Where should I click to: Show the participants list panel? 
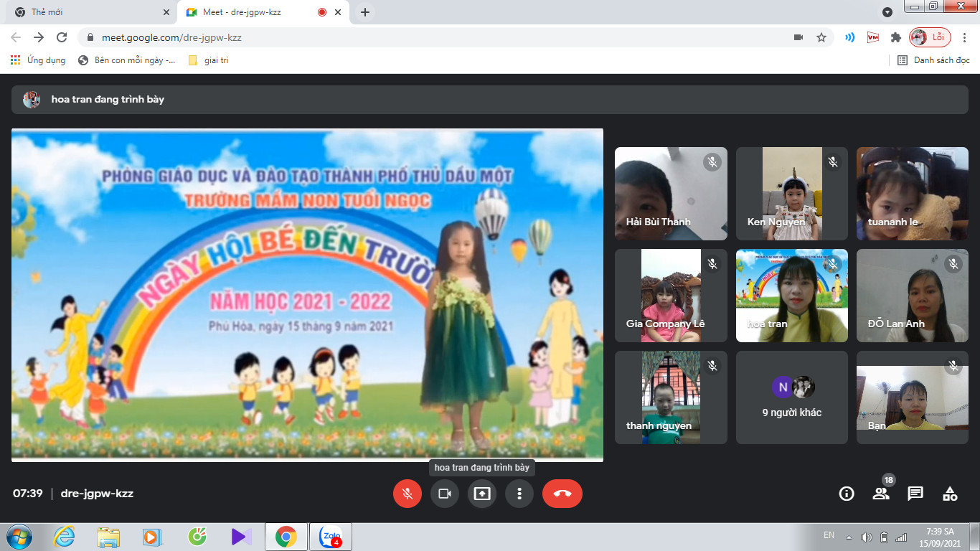point(881,494)
